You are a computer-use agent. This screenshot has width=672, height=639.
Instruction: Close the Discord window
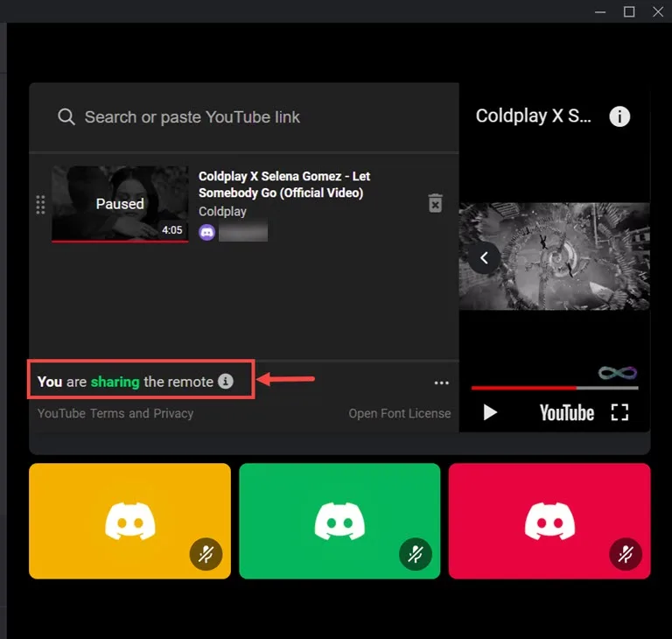tap(658, 11)
